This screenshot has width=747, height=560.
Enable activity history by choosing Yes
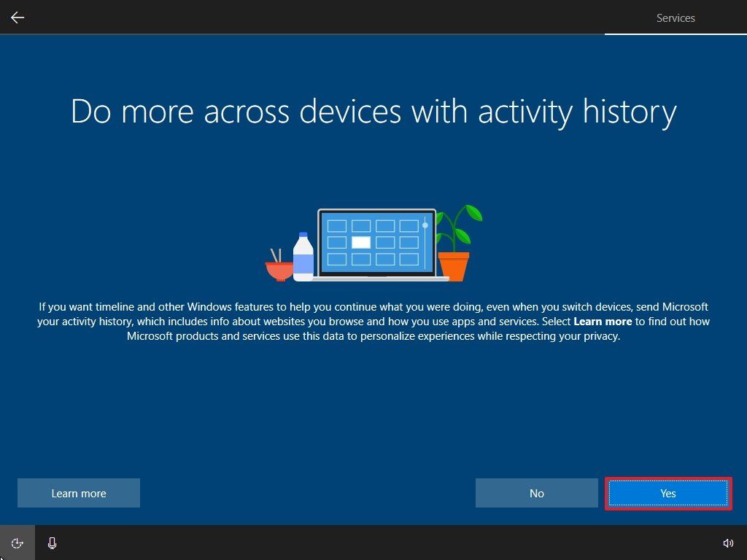click(667, 493)
